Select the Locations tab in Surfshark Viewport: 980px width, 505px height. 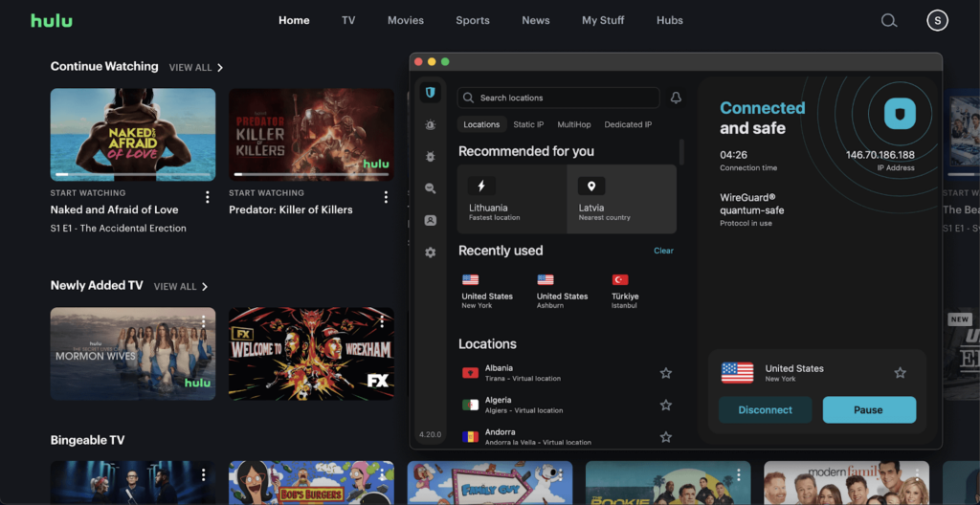(x=481, y=124)
